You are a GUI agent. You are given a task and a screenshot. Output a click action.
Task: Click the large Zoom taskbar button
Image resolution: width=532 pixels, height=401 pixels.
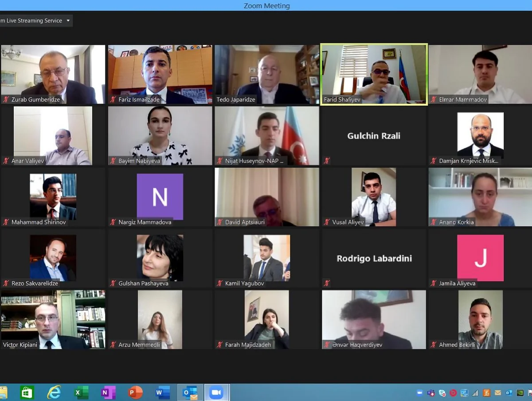tap(217, 393)
